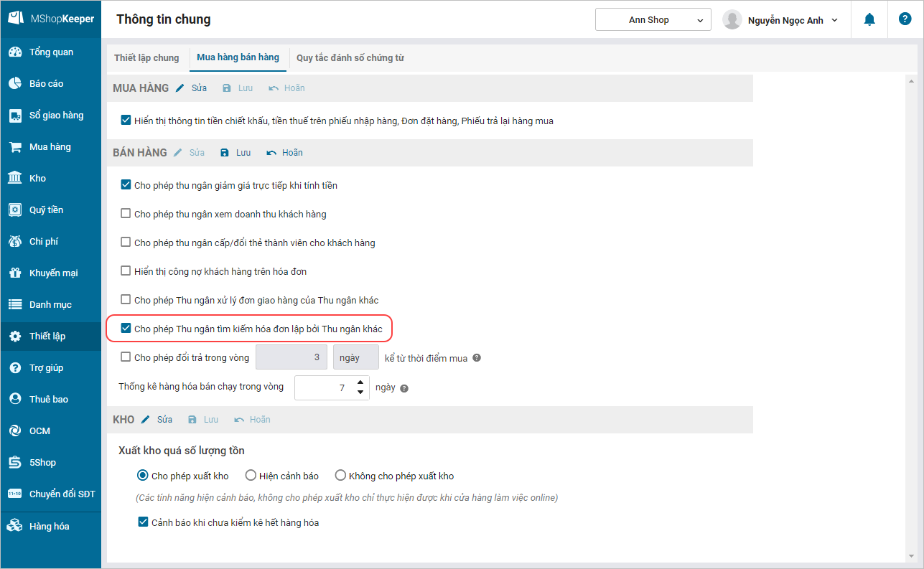The image size is (924, 569).
Task: Click 'Hoãn' in KHO section
Action: pyautogui.click(x=260, y=420)
